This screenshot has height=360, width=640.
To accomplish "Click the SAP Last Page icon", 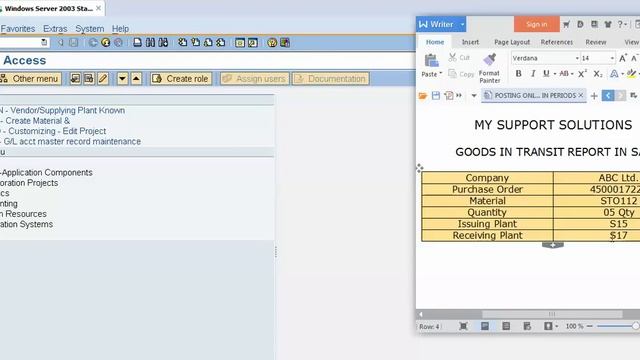I will 221,42.
